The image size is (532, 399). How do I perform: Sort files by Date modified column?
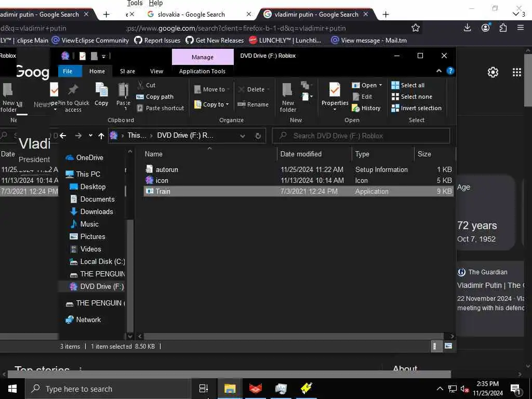click(301, 154)
